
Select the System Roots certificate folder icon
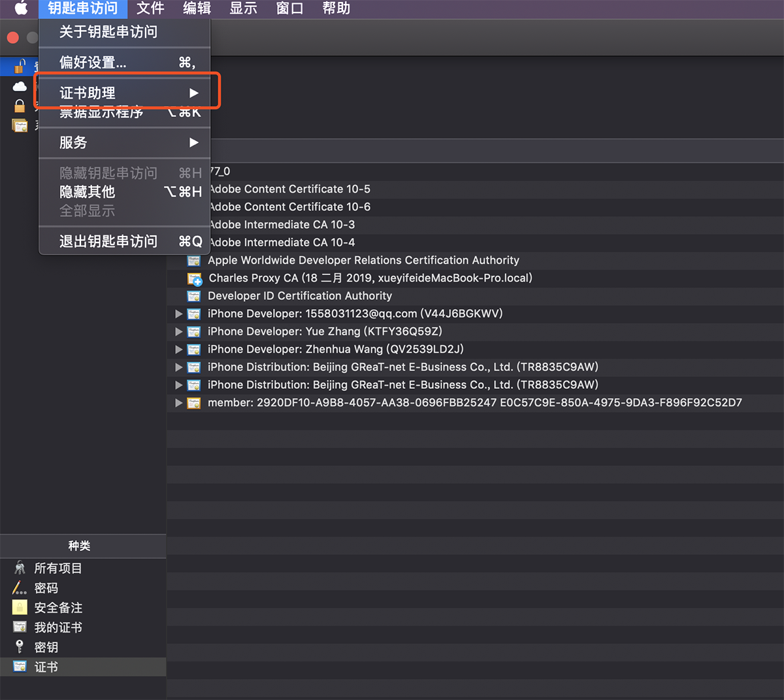20,125
